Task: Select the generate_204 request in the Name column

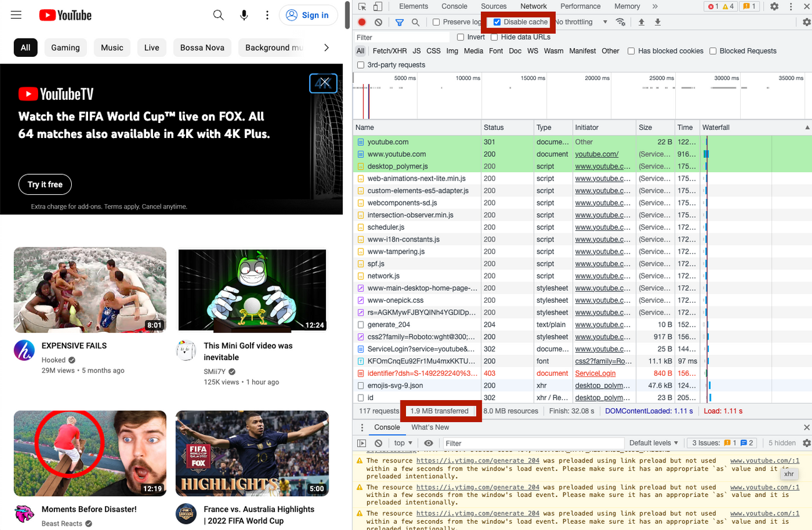Action: coord(389,325)
